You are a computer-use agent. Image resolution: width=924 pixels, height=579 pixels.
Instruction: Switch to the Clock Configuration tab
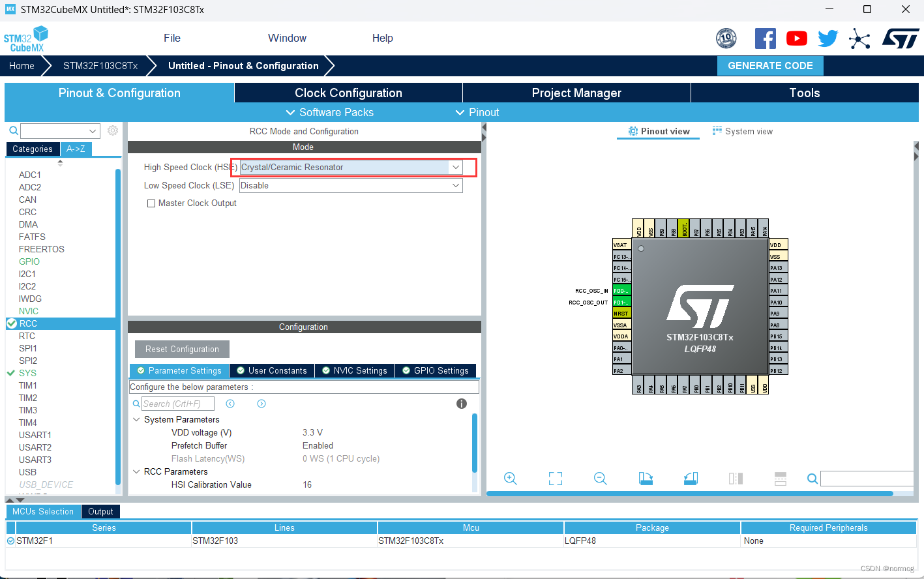click(348, 93)
